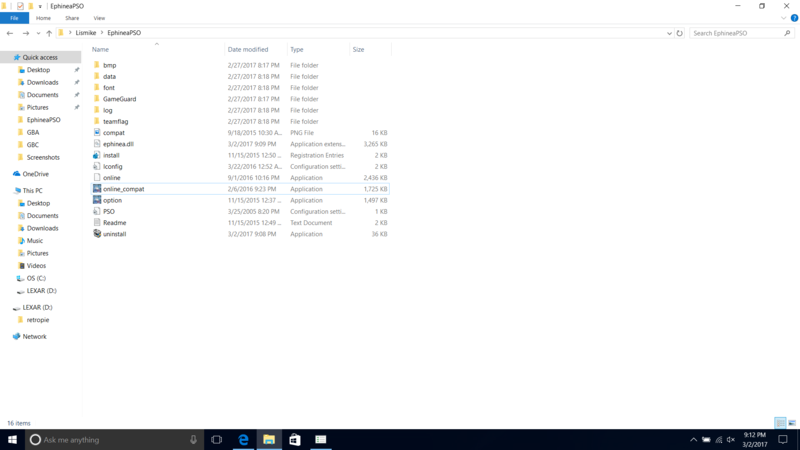Open the OS (C:) drive

36,278
